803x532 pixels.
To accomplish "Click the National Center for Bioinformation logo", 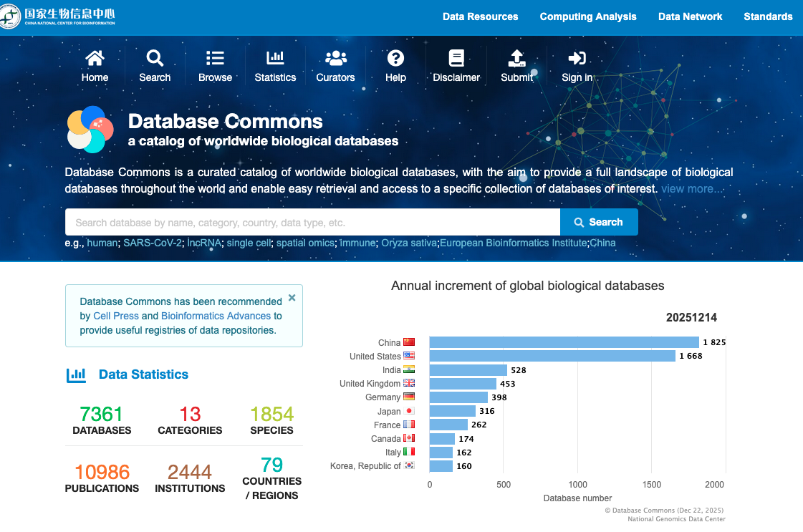I will [59, 17].
